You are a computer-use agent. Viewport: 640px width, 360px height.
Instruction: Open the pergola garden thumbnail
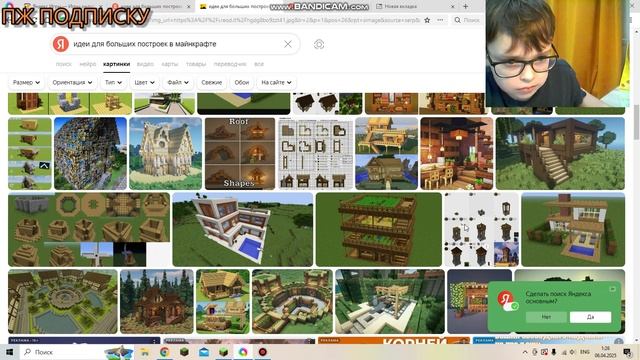click(390, 301)
